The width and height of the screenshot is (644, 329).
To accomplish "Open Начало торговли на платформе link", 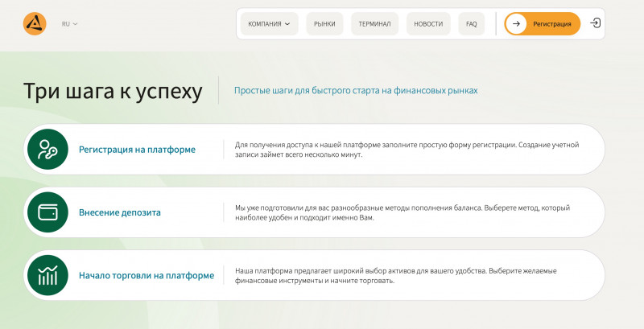I will [147, 275].
